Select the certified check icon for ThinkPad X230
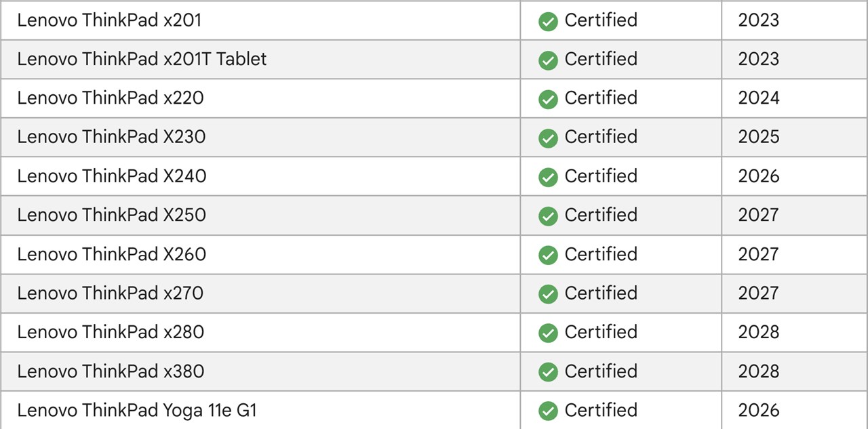The height and width of the screenshot is (429, 868). click(548, 138)
